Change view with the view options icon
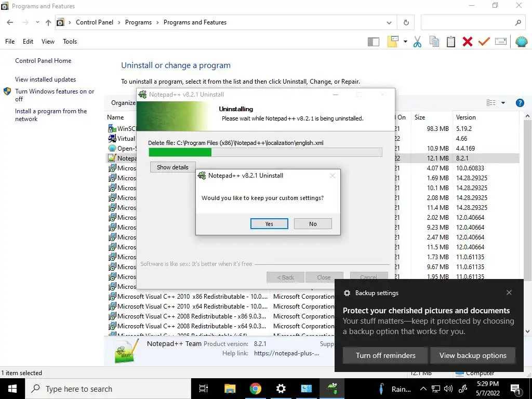The width and height of the screenshot is (532, 399). [x=491, y=103]
